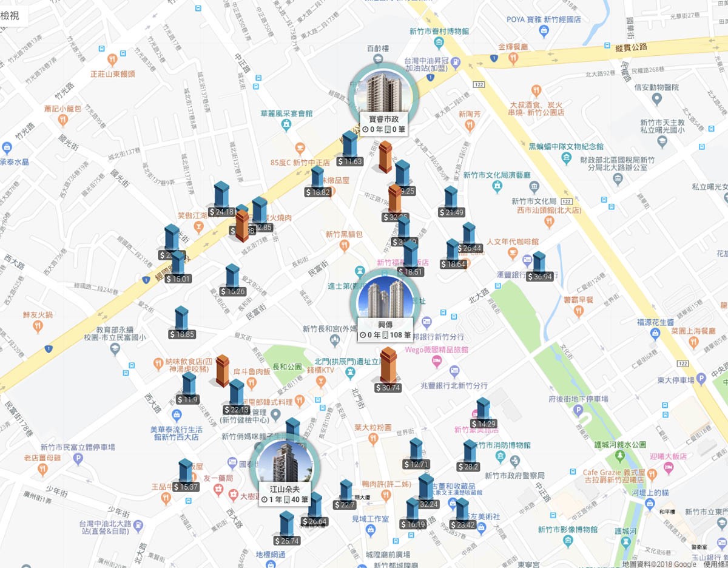
Task: Click the 檢視 view button
Action: point(10,15)
